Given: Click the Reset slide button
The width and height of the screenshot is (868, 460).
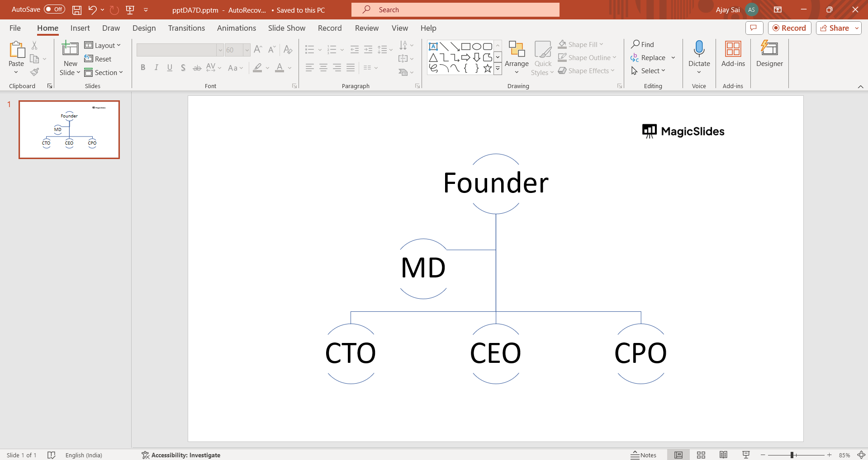Looking at the screenshot, I should click(98, 59).
